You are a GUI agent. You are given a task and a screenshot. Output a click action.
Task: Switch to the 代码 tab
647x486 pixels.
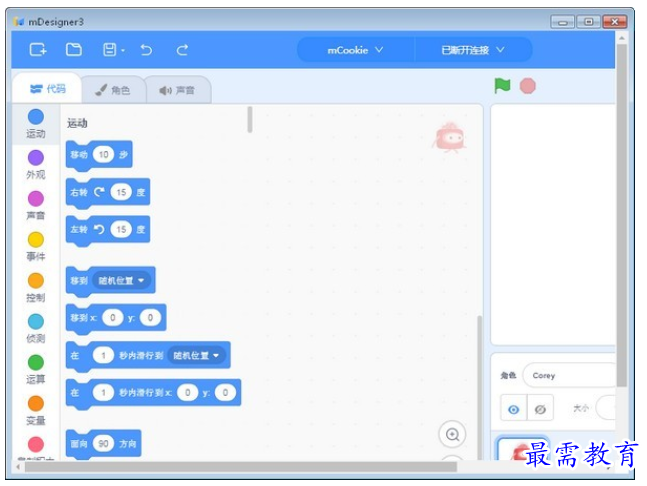click(x=47, y=89)
